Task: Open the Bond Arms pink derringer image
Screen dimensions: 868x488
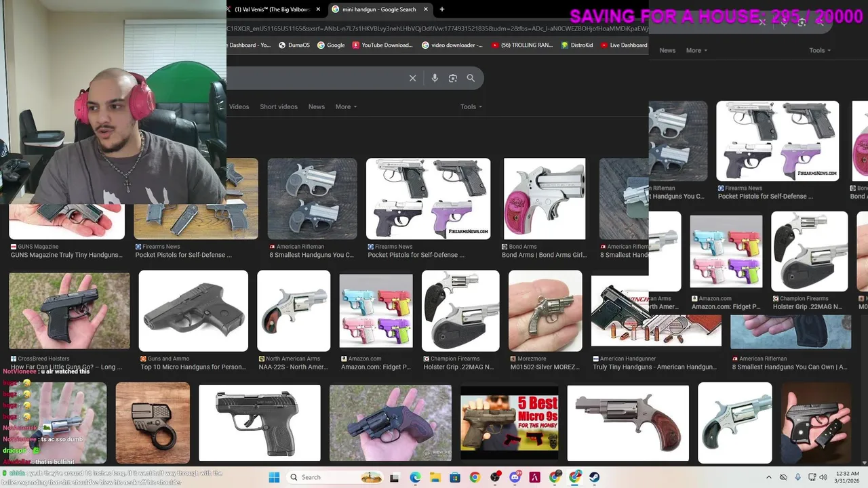Action: click(x=545, y=199)
